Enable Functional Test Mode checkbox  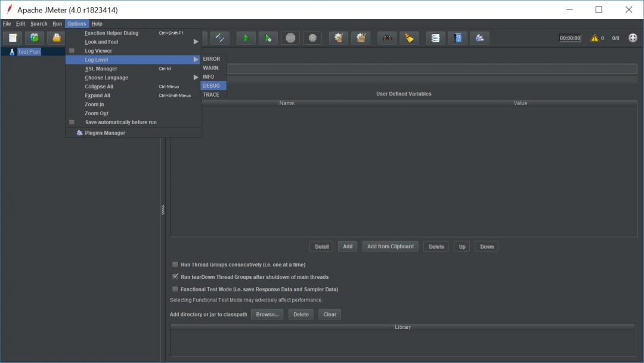[175, 290]
